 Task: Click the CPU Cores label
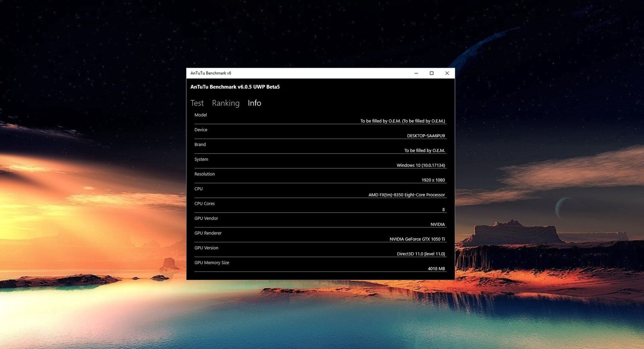[x=204, y=204]
